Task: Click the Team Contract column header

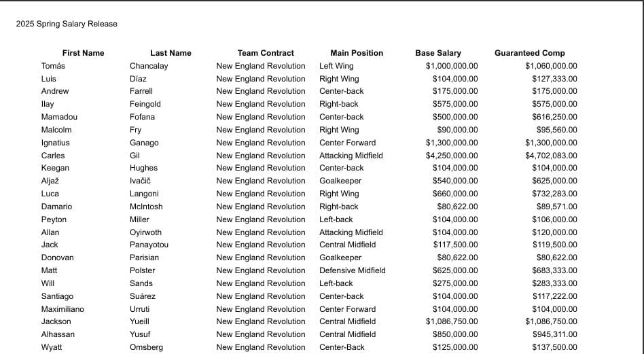Action: click(266, 53)
